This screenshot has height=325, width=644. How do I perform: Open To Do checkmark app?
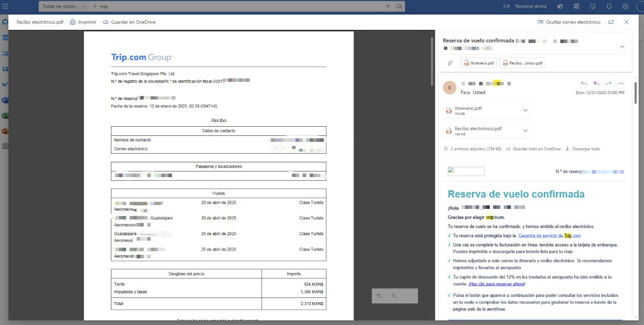(5, 84)
